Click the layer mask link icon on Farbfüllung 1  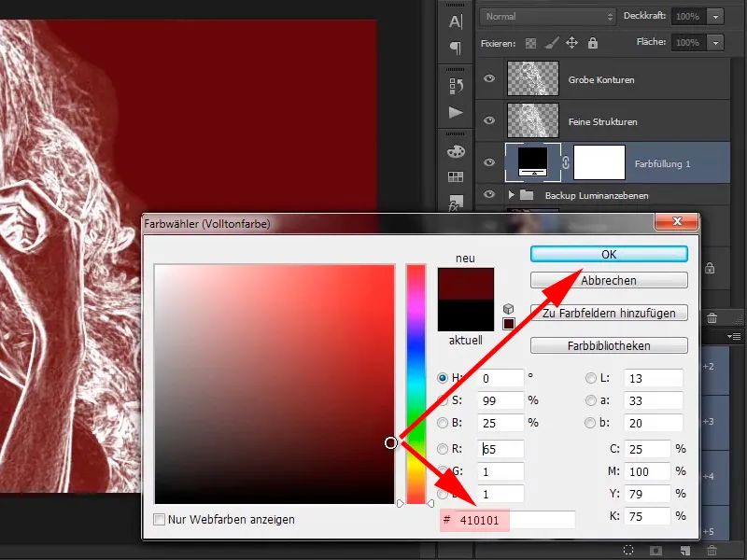(566, 162)
